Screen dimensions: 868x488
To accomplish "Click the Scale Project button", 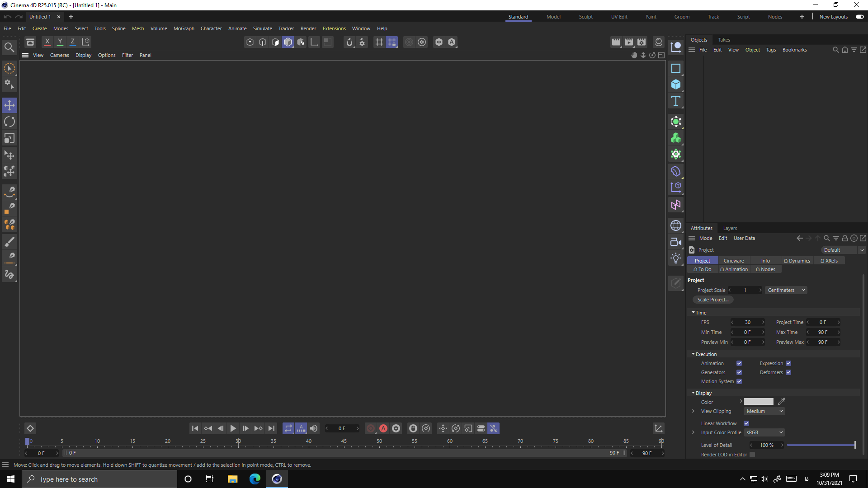I will [x=713, y=300].
